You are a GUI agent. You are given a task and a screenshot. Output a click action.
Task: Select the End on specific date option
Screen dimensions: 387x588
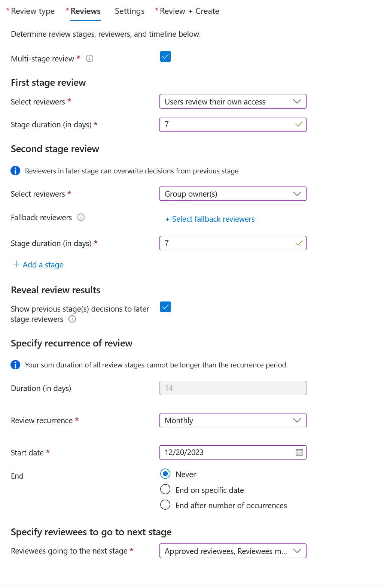click(x=165, y=490)
